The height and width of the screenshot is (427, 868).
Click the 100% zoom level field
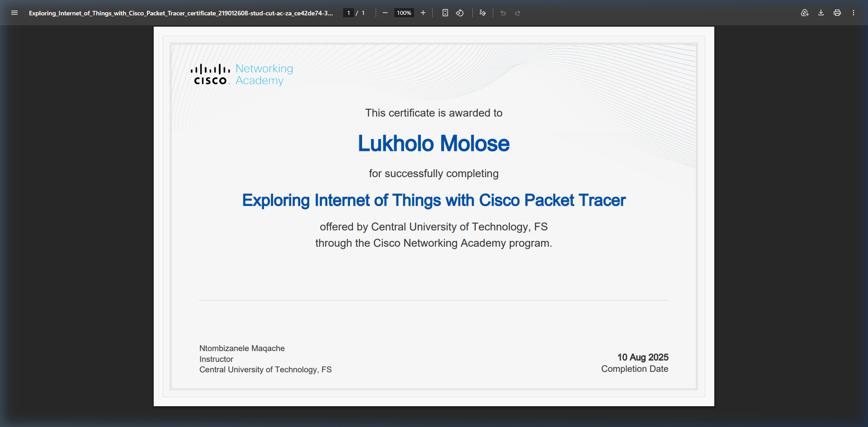(404, 13)
